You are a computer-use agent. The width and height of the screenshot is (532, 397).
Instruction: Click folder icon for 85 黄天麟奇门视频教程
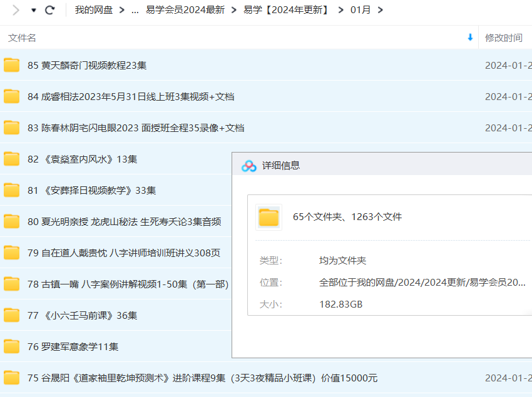12,65
